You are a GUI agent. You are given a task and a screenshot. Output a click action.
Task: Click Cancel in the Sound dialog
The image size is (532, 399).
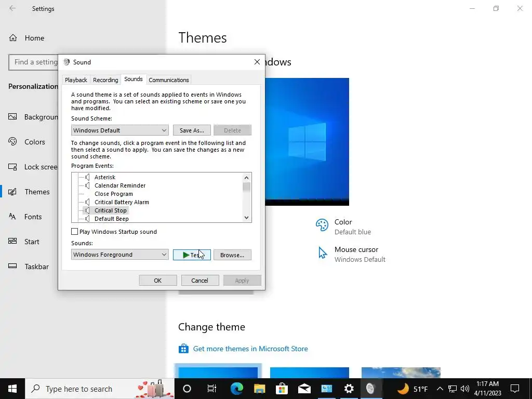pos(200,280)
